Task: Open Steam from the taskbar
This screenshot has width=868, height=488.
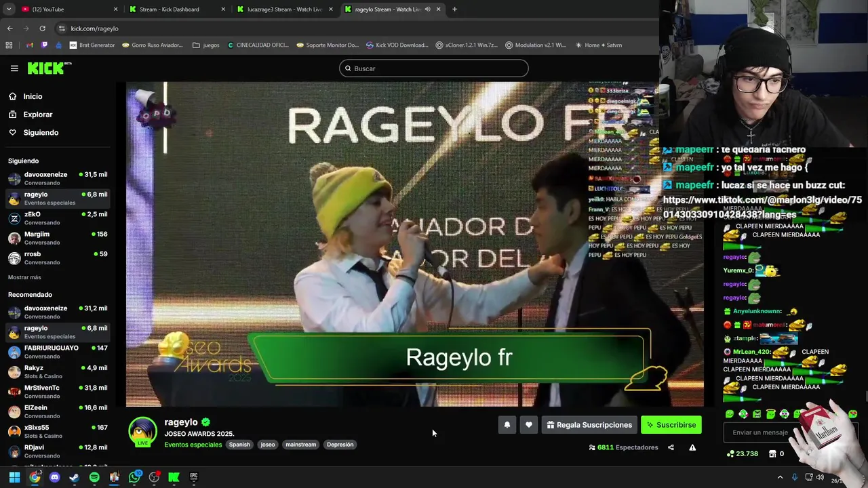Action: pos(75,477)
